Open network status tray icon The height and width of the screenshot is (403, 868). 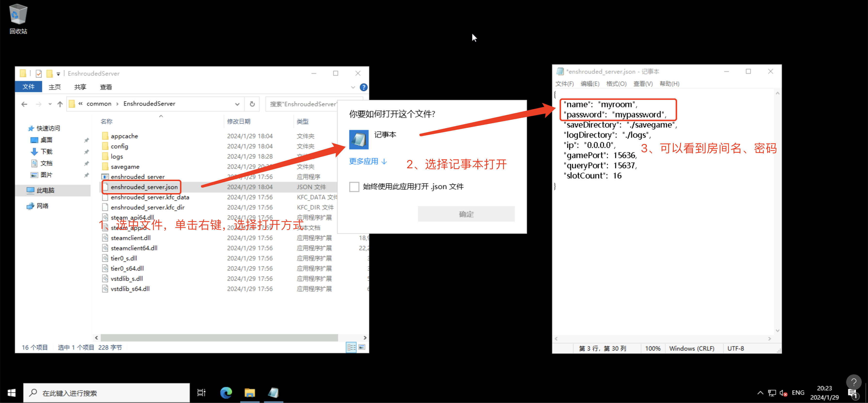[772, 393]
